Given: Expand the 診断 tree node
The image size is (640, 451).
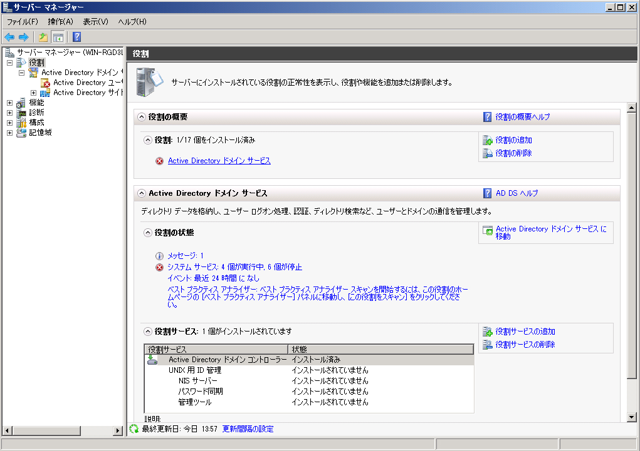Looking at the screenshot, I should pyautogui.click(x=10, y=113).
